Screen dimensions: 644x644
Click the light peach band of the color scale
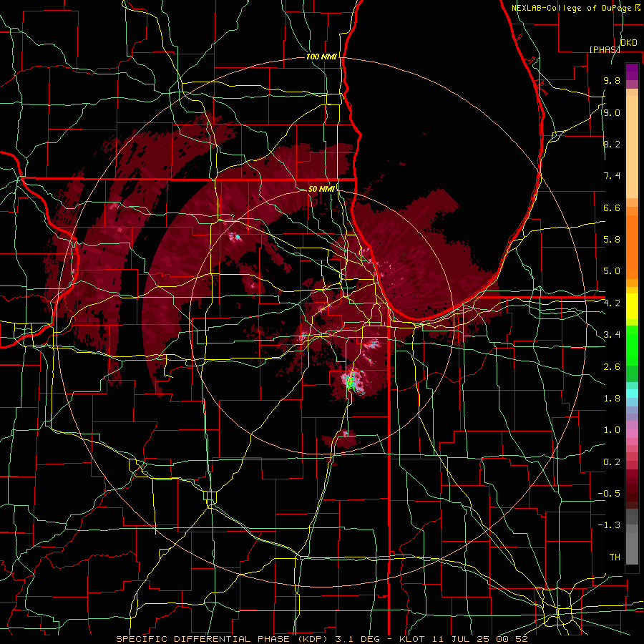632,147
